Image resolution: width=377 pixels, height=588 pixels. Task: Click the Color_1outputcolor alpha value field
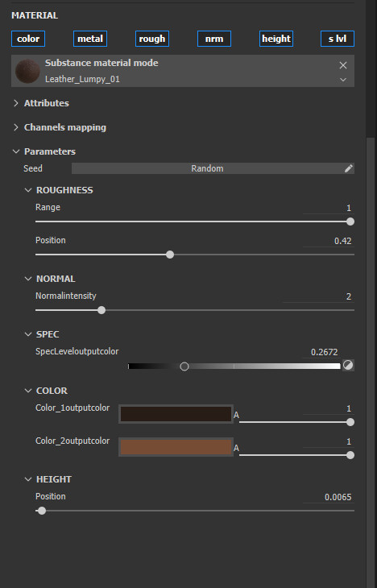pos(328,408)
